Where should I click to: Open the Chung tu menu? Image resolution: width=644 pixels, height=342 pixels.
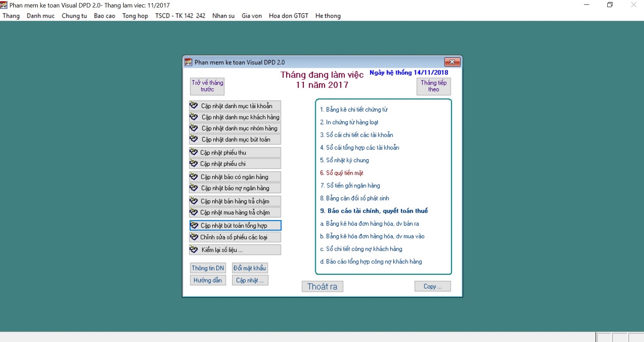(74, 16)
